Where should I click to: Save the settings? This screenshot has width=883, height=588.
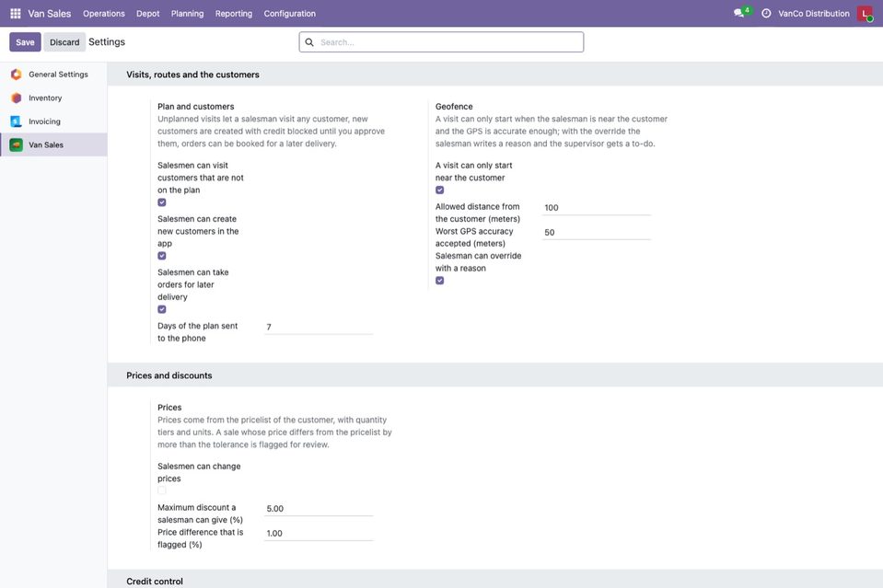[x=25, y=42]
